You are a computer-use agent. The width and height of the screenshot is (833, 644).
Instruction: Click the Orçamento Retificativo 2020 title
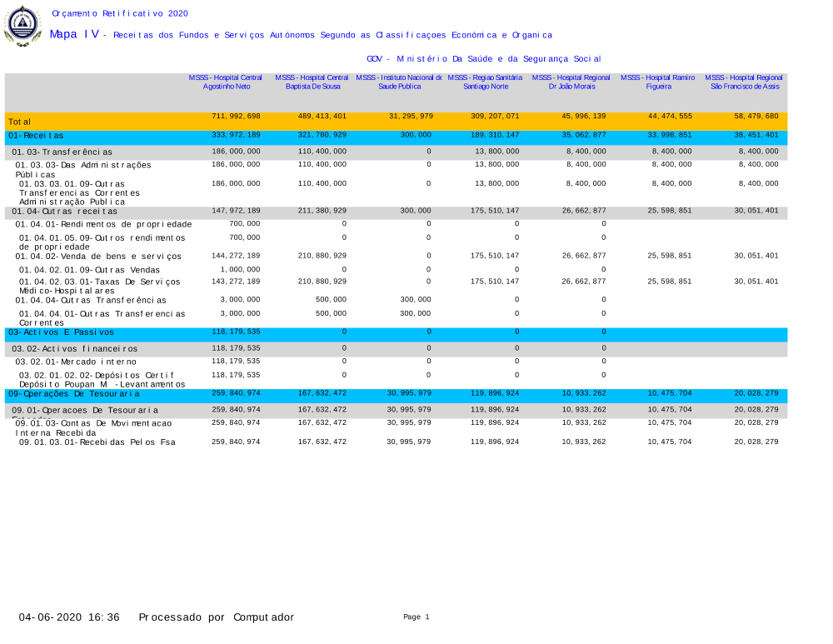(120, 13)
